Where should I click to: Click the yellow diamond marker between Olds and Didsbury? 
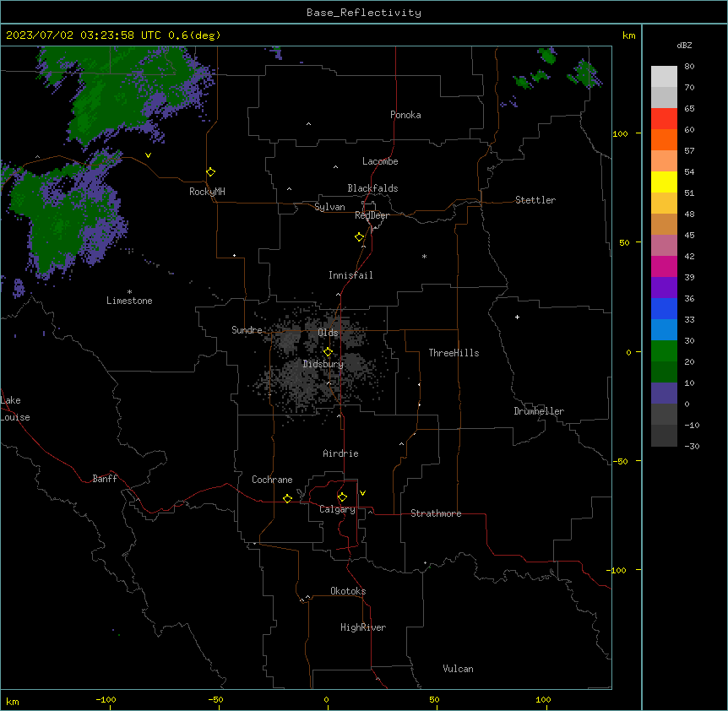click(x=328, y=352)
